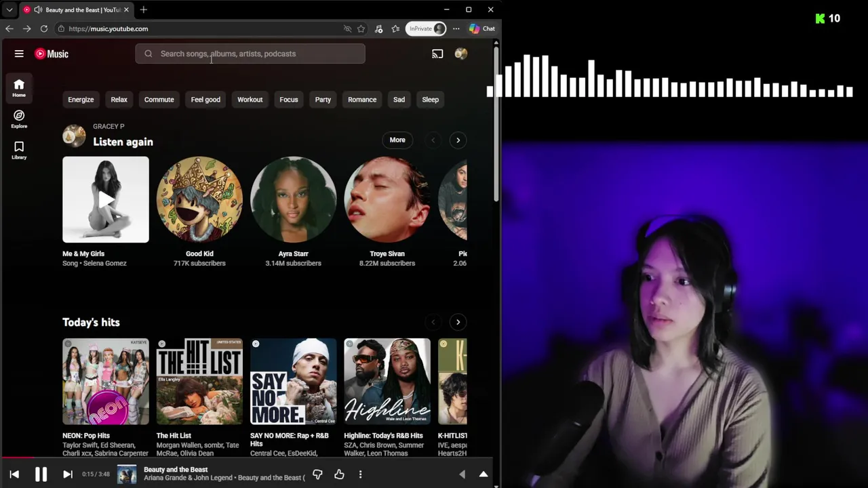Select the Sad mood chip
Screen dimensions: 868x488
point(399,100)
